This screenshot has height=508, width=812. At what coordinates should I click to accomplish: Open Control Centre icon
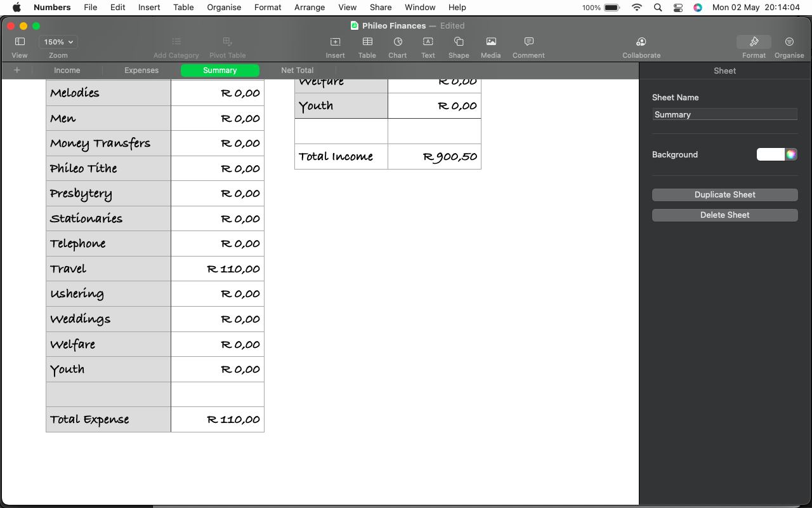pyautogui.click(x=678, y=8)
